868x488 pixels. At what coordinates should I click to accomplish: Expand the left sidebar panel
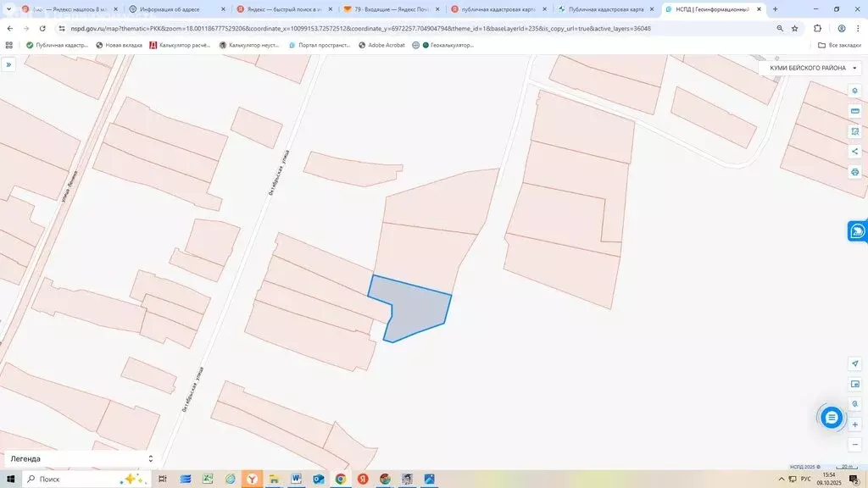point(8,64)
